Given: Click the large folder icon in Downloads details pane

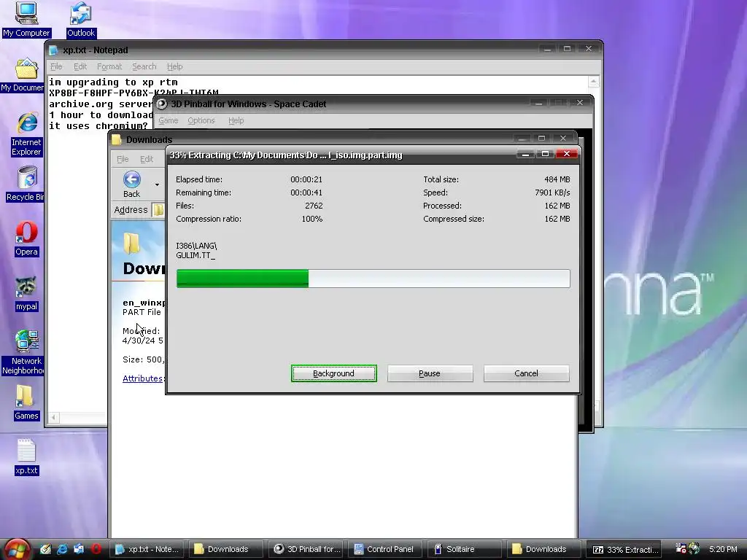Looking at the screenshot, I should coord(131,243).
